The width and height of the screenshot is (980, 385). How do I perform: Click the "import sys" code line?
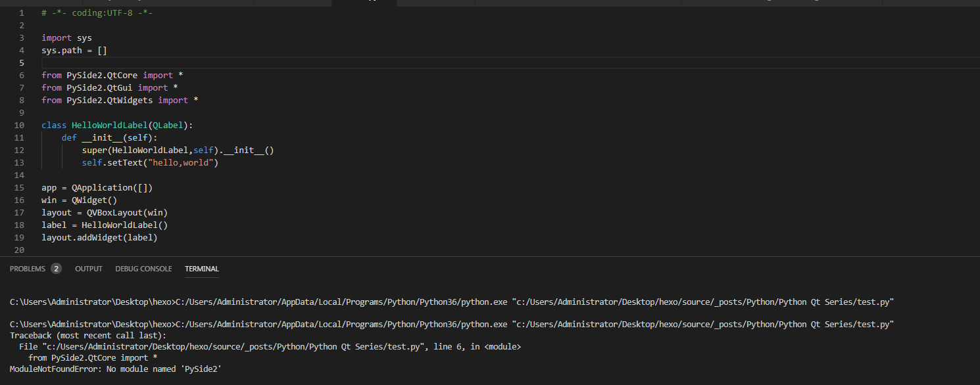click(66, 37)
